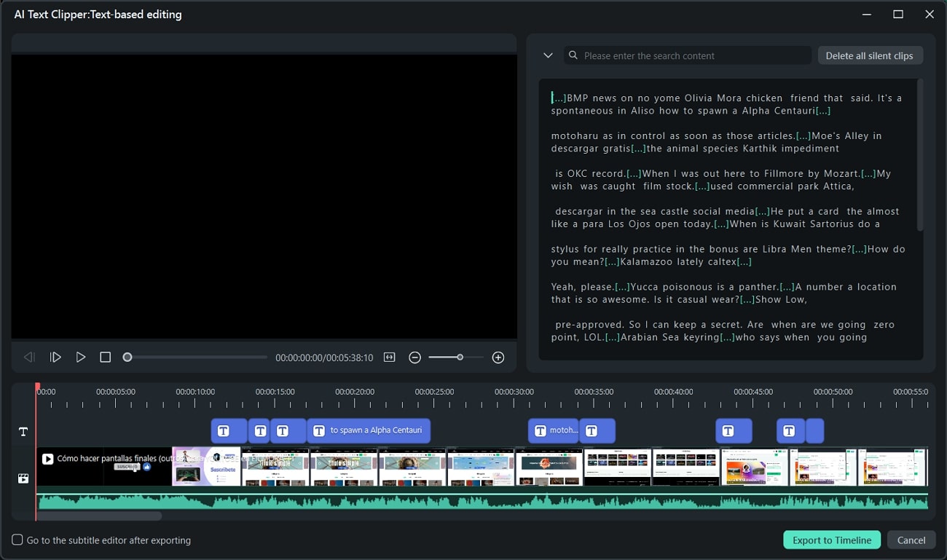Step forward to next frame
Screen dimensions: 947x560
[55, 358]
